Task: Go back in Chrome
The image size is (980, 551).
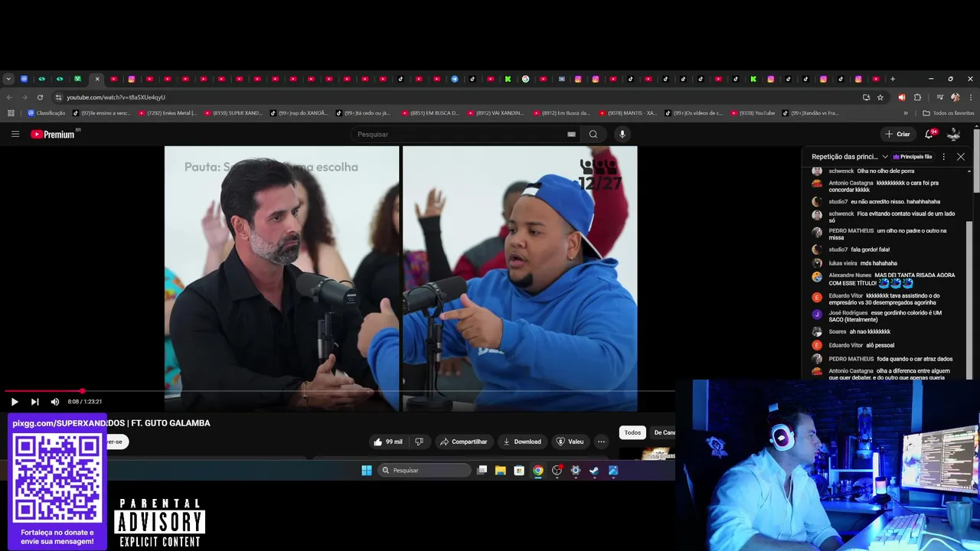Action: 9,97
